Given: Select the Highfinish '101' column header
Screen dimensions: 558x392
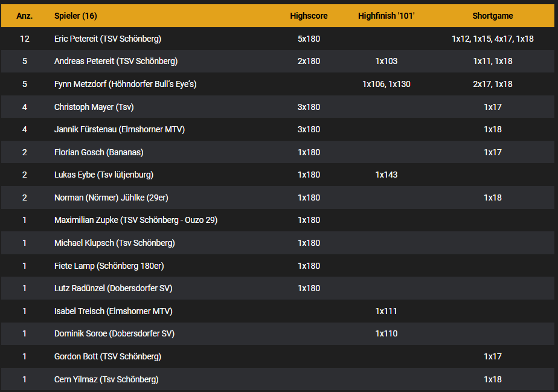Looking at the screenshot, I should [x=386, y=16].
